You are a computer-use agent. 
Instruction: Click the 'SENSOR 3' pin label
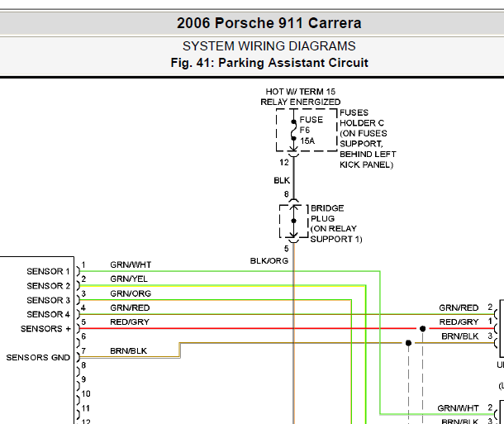pos(48,300)
